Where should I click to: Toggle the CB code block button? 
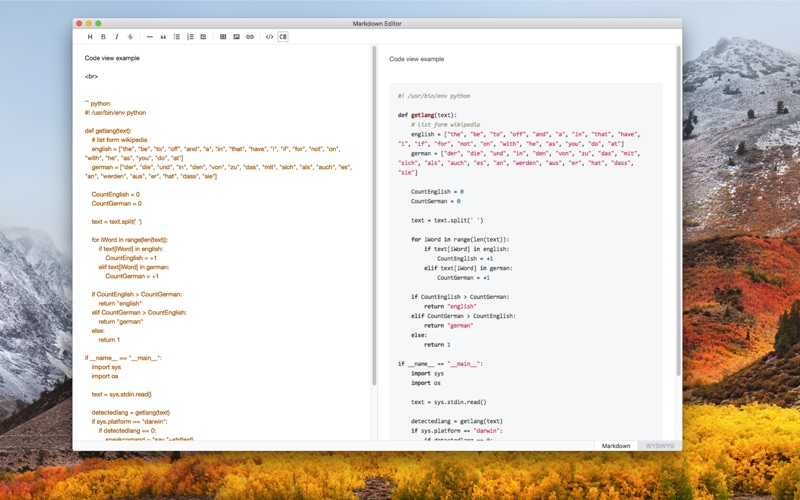(283, 37)
